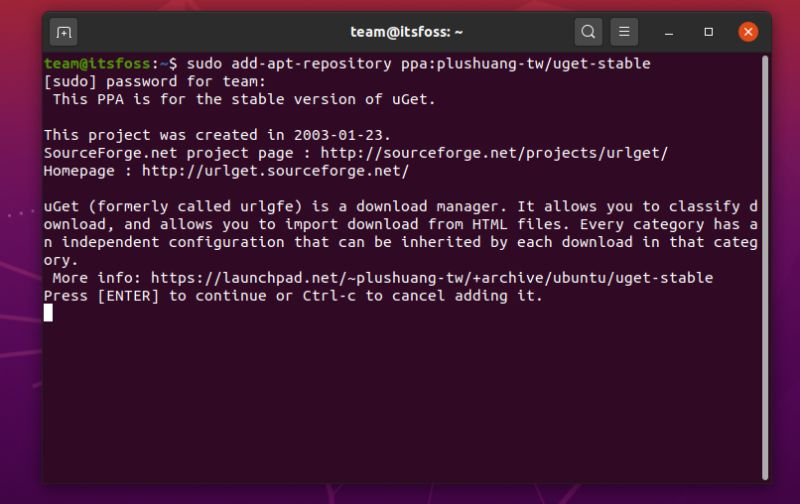This screenshot has height=504, width=800.
Task: Click the Ctrl-c text in prompt line
Action: [x=329, y=296]
